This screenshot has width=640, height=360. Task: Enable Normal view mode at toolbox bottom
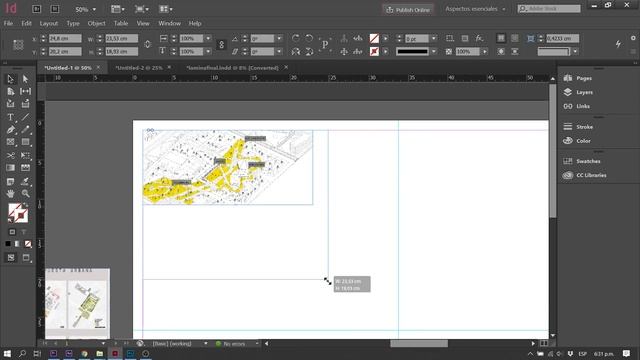[11, 258]
